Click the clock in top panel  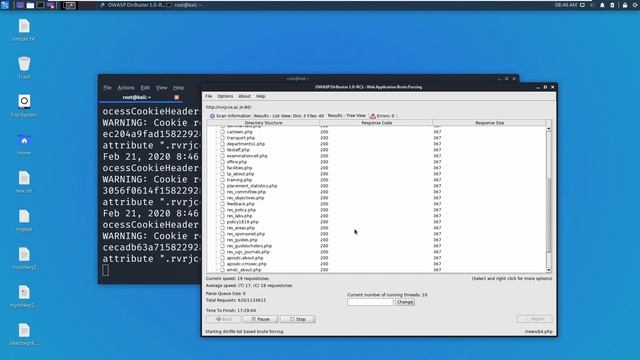[x=566, y=5]
